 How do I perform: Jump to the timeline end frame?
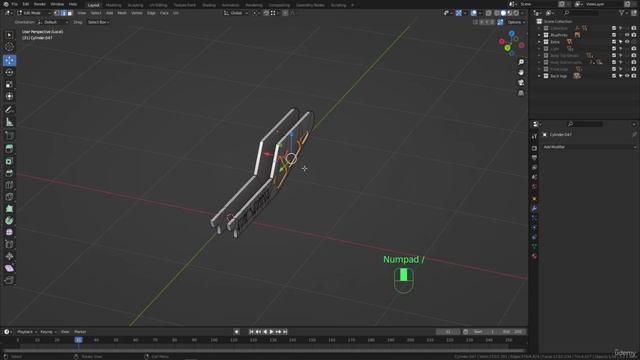[285, 332]
